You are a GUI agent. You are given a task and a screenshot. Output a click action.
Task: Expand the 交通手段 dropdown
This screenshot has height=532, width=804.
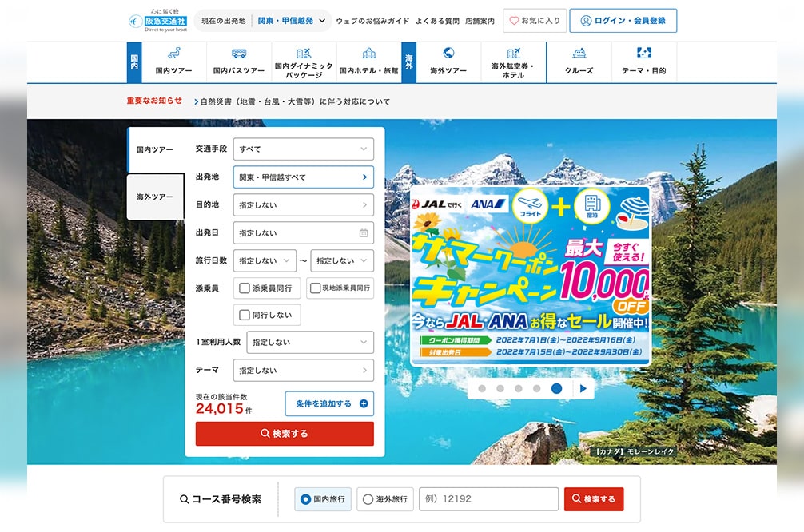[x=303, y=149]
